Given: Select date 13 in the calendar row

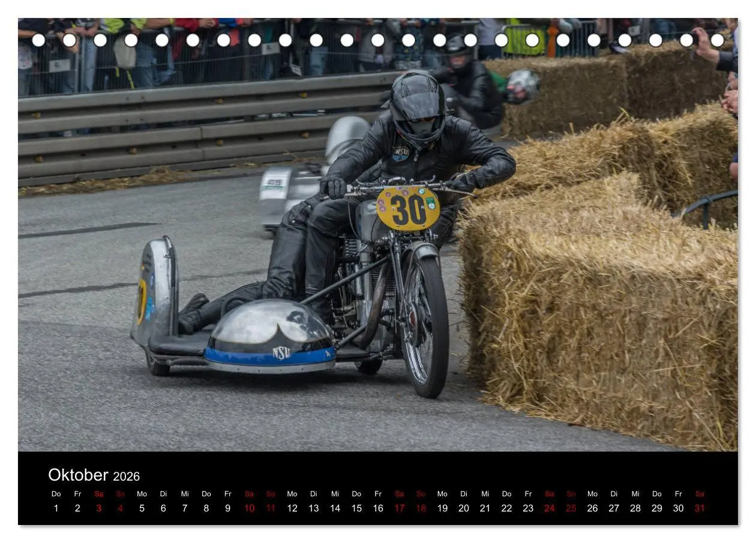Looking at the screenshot, I should [314, 508].
